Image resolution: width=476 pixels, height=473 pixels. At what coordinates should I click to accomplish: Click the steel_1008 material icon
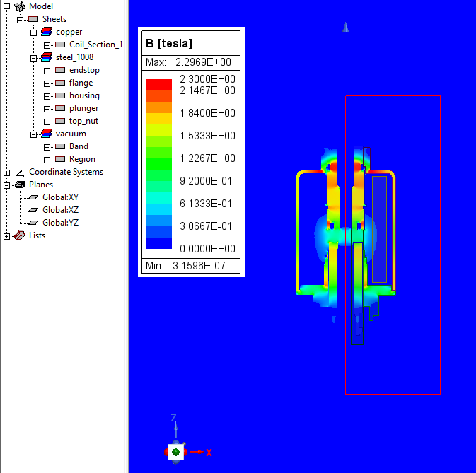(x=47, y=57)
